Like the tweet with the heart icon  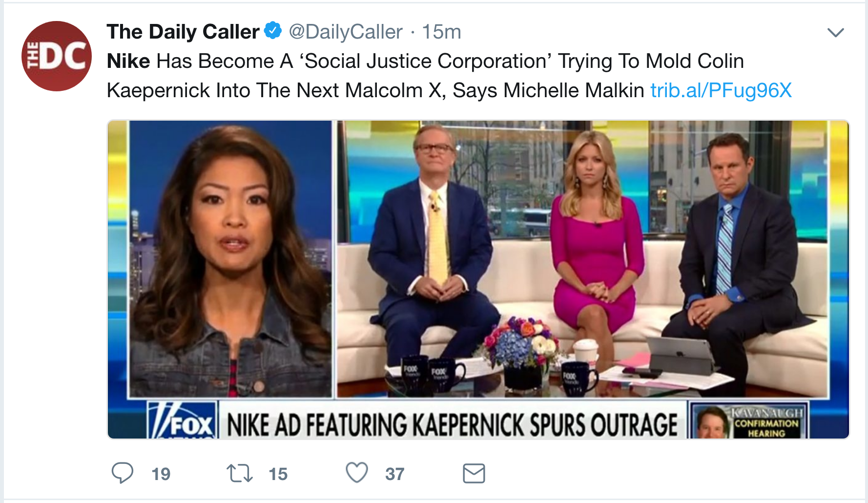click(357, 473)
